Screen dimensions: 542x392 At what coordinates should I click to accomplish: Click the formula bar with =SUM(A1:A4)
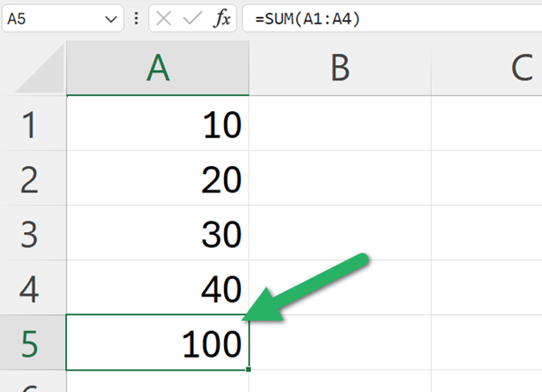(388, 18)
